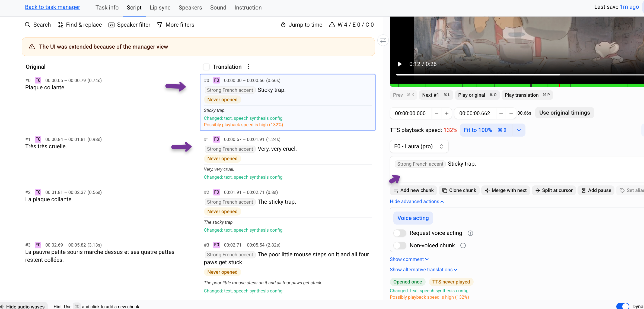Click Play translation button
This screenshot has width=644, height=309.
[x=527, y=95]
